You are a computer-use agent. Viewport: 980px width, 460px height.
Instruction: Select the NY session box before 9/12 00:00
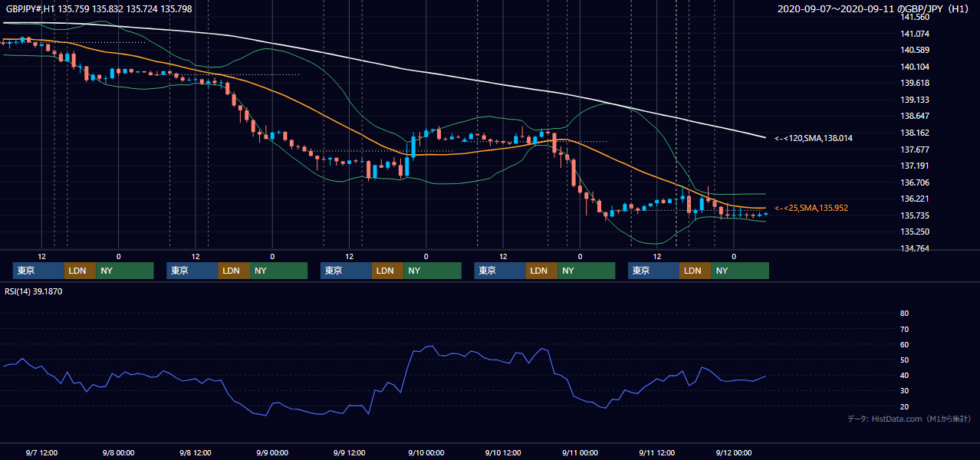coord(740,271)
